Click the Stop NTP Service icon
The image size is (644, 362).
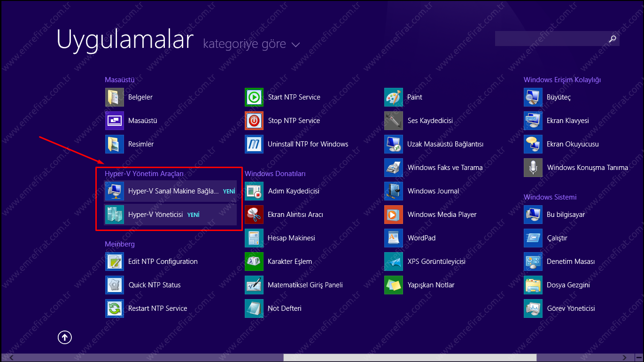click(254, 121)
